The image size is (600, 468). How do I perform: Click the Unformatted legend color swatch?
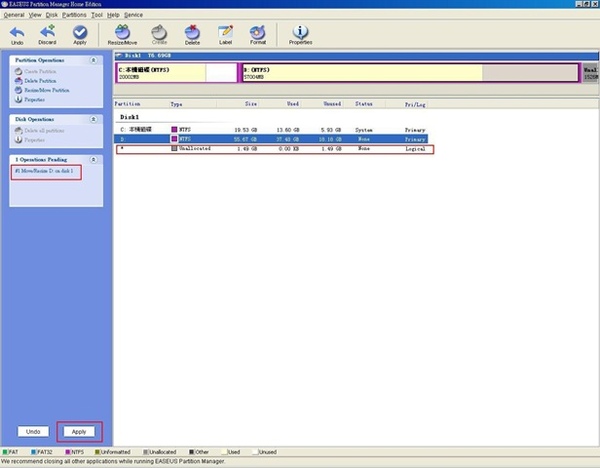pos(97,452)
